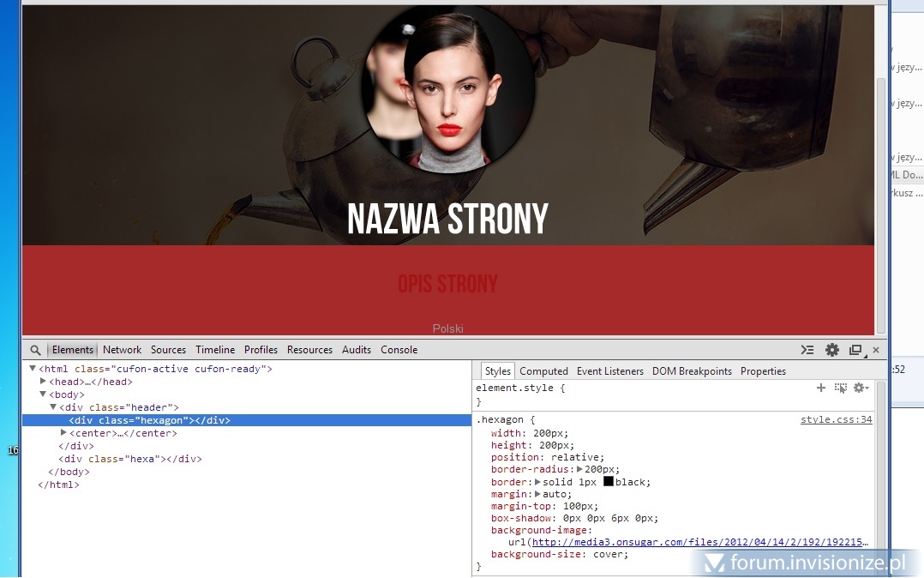Image resolution: width=924 pixels, height=578 pixels.
Task: Add a new style rule plus icon
Action: click(820, 388)
